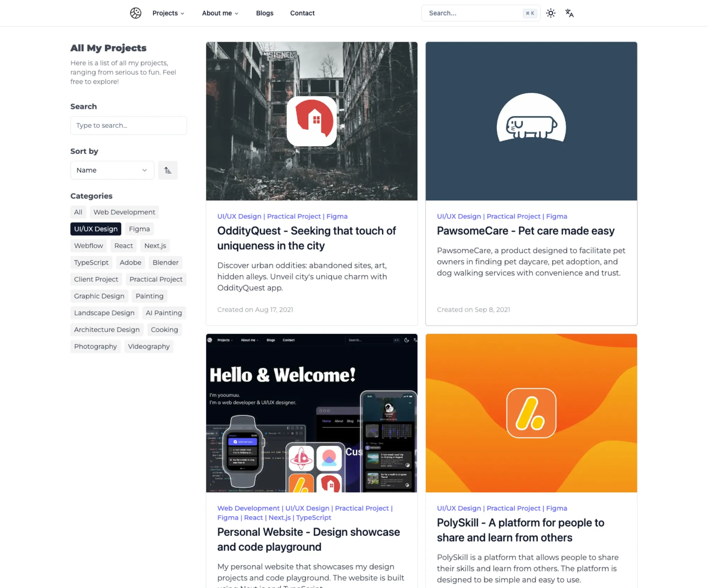Enable Web Development category filter
The image size is (708, 588).
click(124, 212)
